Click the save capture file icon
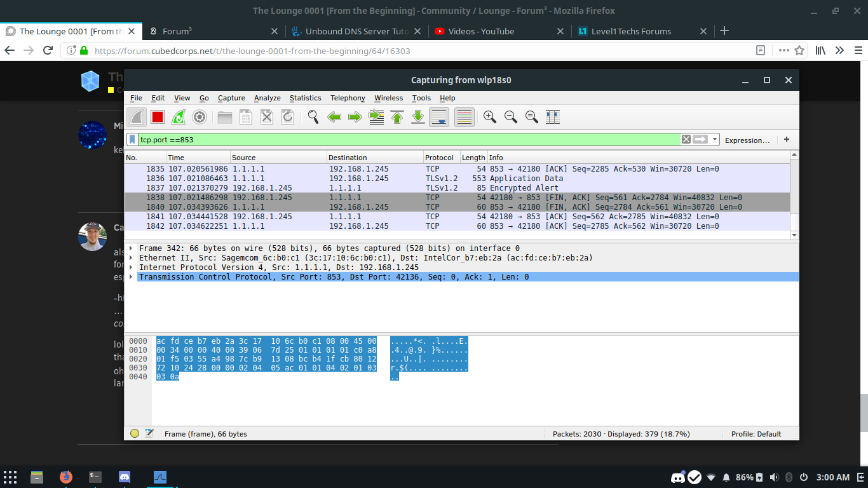This screenshot has width=868, height=488. coord(246,117)
